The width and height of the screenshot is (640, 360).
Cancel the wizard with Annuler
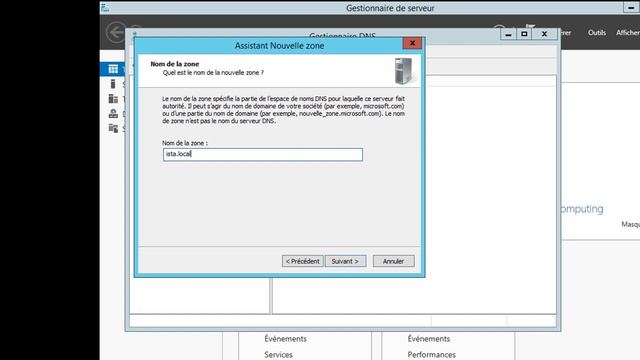coord(393,261)
